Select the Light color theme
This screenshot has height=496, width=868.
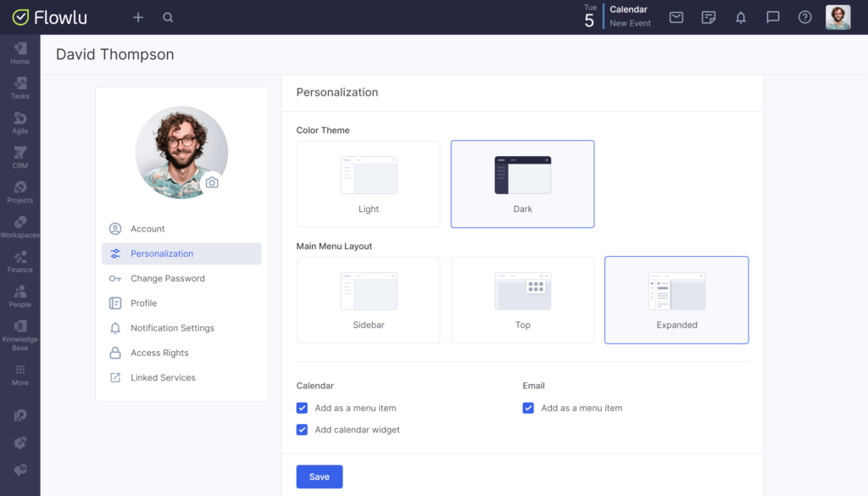point(368,184)
